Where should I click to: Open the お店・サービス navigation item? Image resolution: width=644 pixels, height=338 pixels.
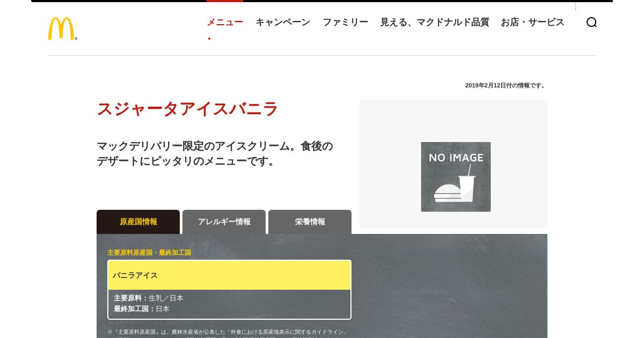[x=532, y=22]
